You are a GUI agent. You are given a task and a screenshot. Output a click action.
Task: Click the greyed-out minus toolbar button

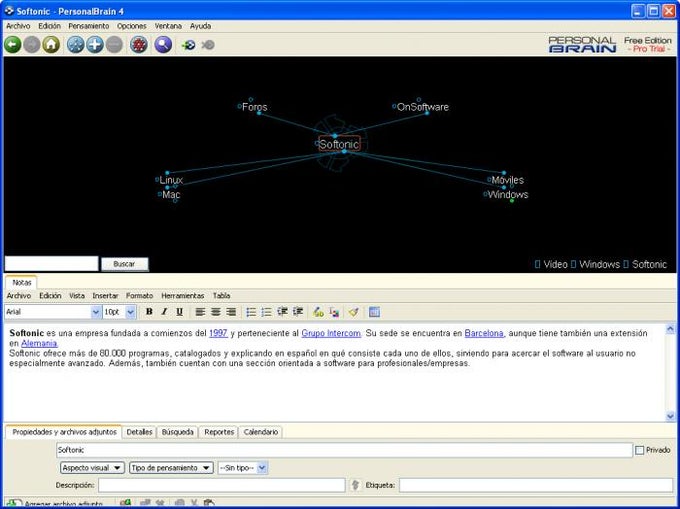[114, 45]
